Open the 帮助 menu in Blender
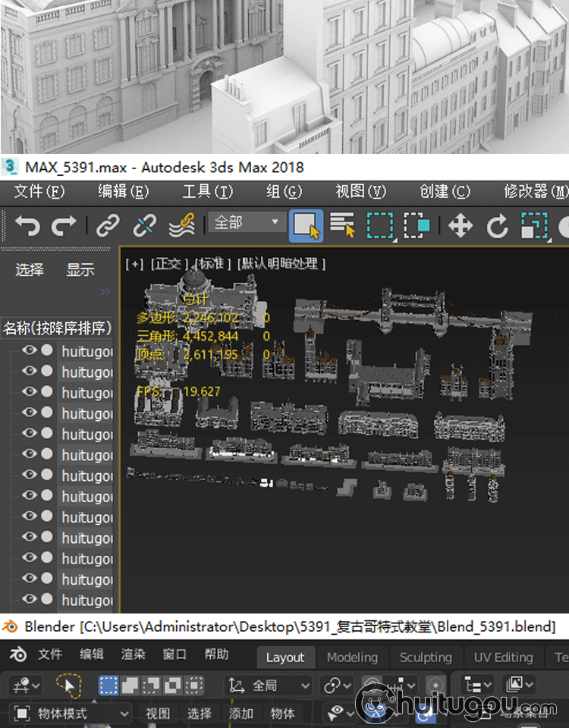 coord(216,654)
